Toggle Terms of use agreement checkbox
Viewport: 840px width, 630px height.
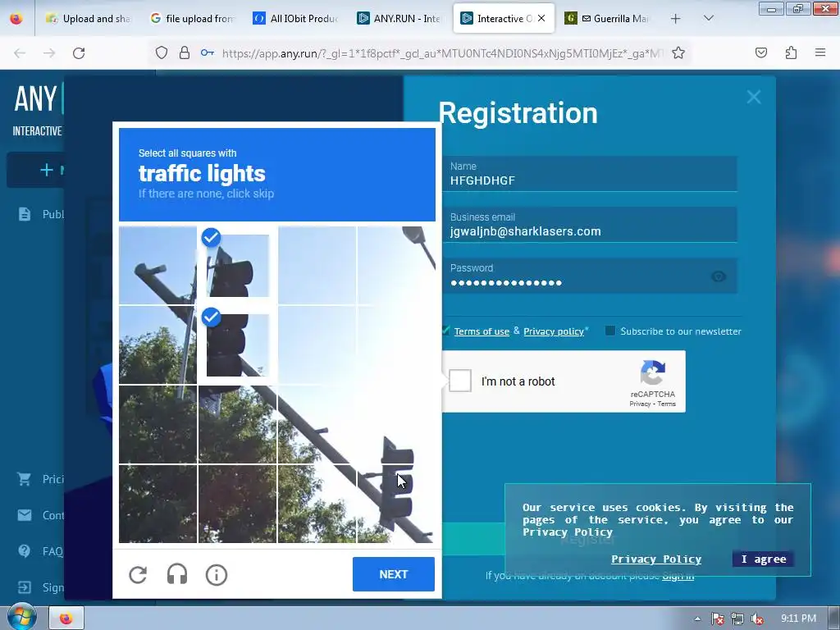pyautogui.click(x=445, y=331)
